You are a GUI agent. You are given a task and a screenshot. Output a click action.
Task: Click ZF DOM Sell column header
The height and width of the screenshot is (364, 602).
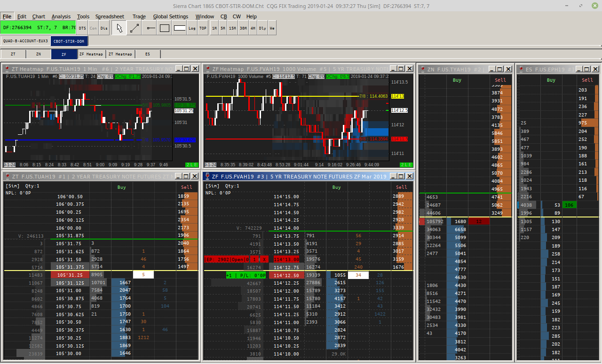(402, 187)
